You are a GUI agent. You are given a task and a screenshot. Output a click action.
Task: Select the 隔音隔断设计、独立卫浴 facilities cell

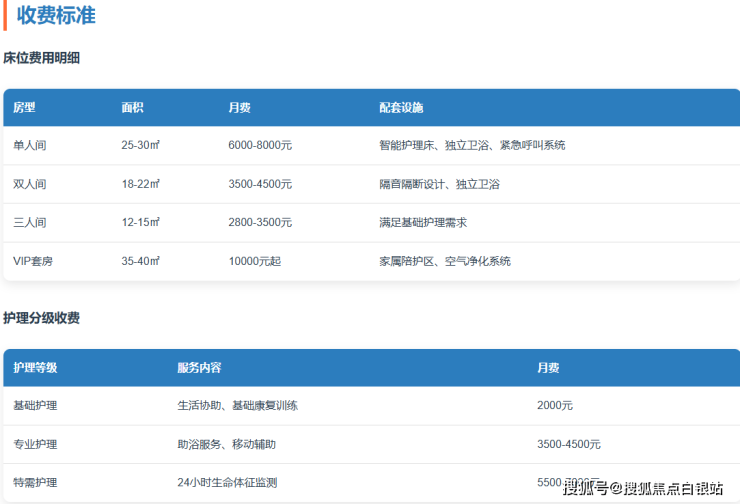pos(439,184)
